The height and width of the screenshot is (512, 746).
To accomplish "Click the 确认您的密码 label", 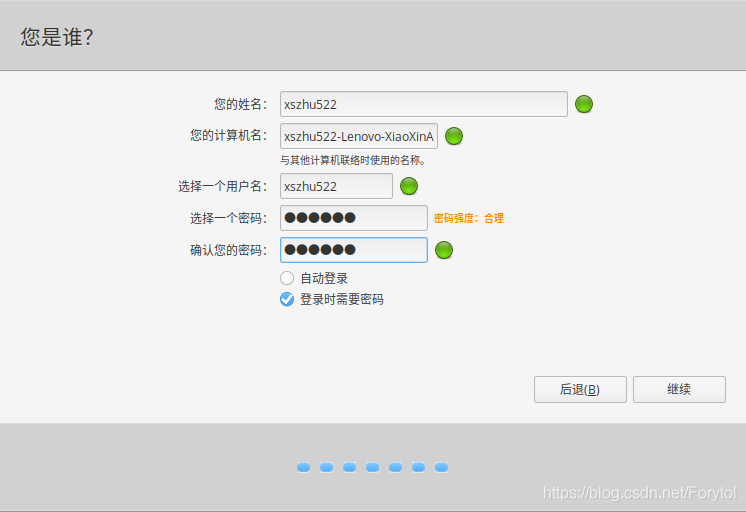I will [x=228, y=250].
